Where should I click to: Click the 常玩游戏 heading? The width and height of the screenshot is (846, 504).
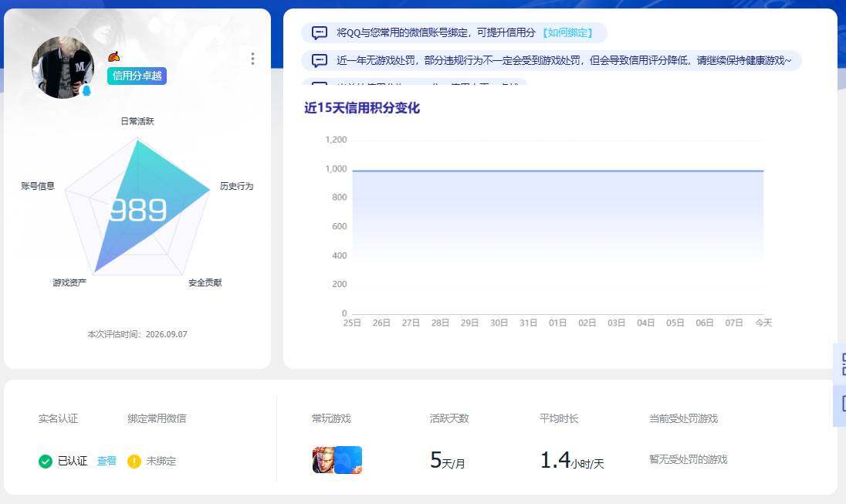tap(331, 419)
